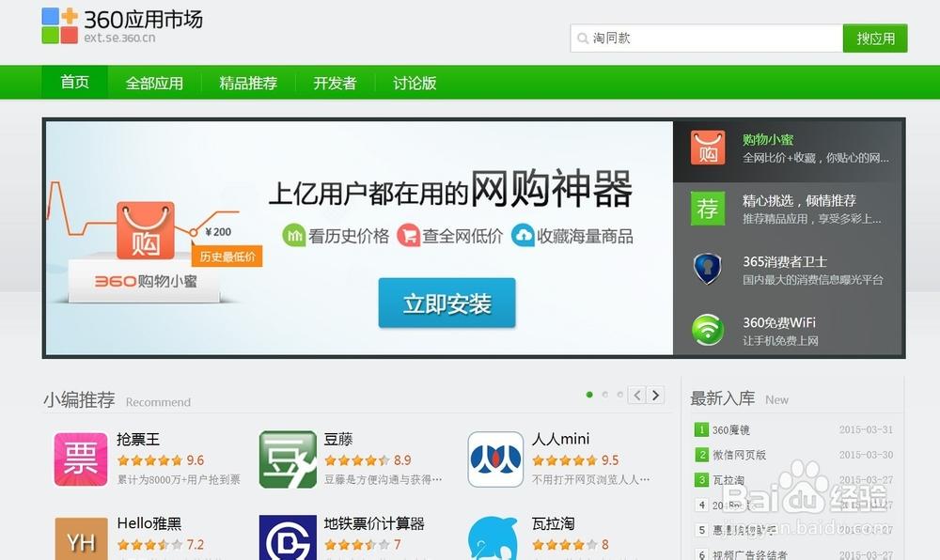The width and height of the screenshot is (940, 560).
Task: Select 精心挑选，倾情推荐 sidebar entry
Action: 799,201
